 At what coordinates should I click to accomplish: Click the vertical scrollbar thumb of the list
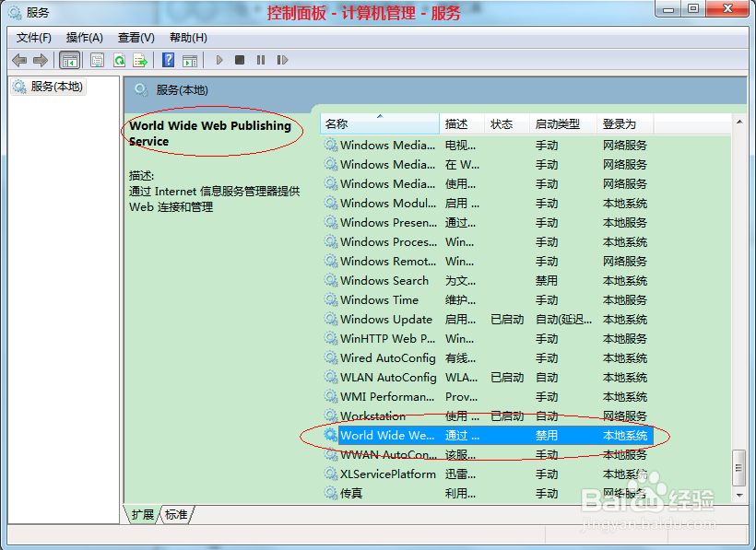pyautogui.click(x=739, y=468)
